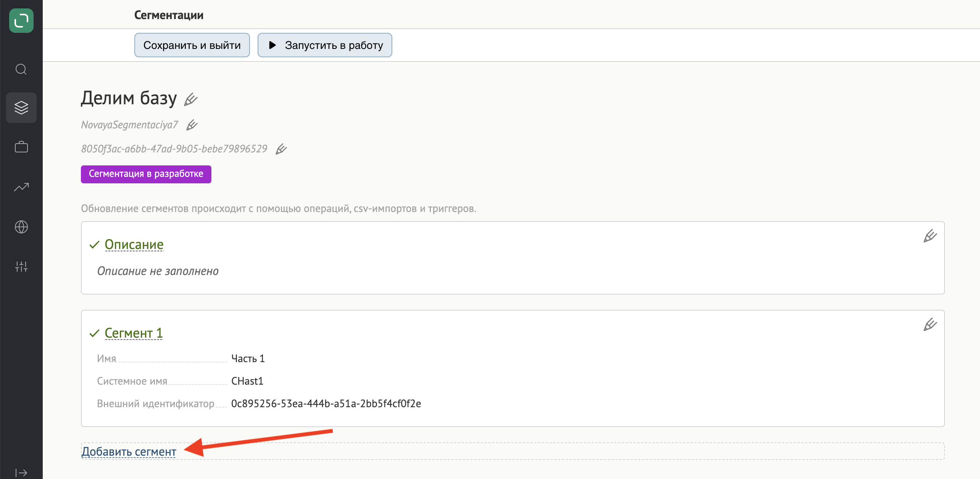
Task: Edit the title 'Делим базу' with its pencil icon
Action: (x=191, y=99)
